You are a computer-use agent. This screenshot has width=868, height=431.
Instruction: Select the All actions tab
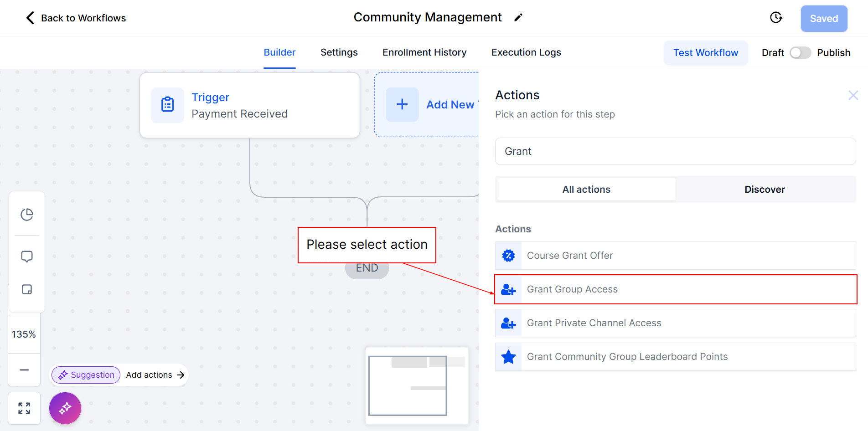[x=586, y=190]
